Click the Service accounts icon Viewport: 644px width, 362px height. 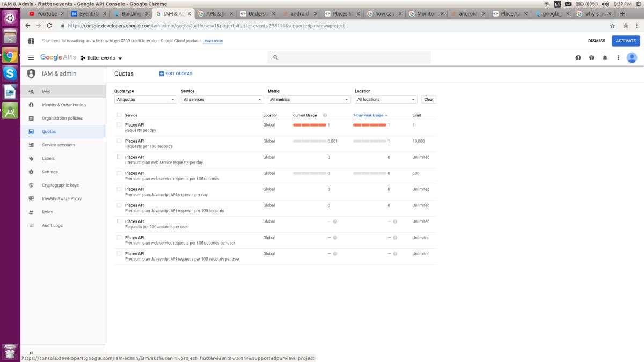pyautogui.click(x=31, y=145)
